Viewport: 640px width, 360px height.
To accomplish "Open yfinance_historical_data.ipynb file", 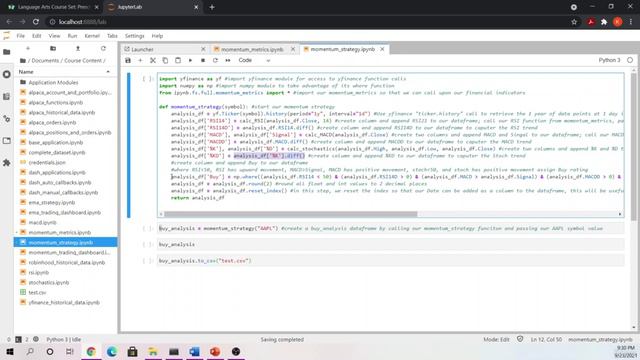I will point(64,302).
